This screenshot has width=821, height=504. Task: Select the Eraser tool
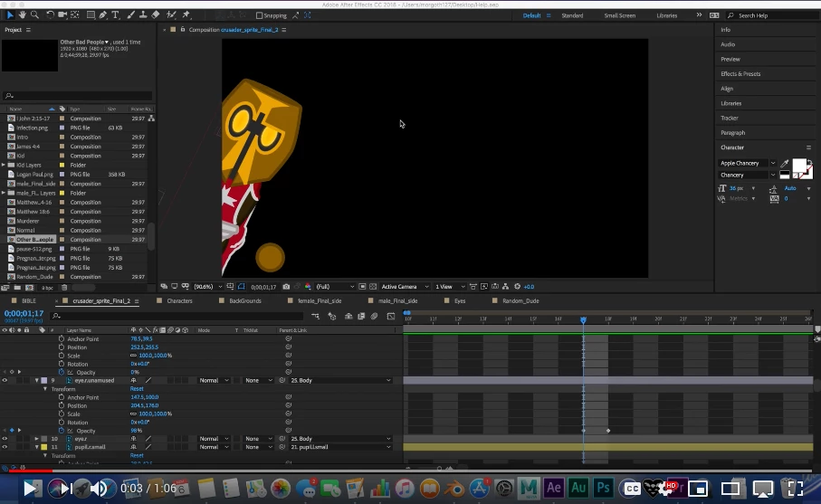[x=156, y=15]
